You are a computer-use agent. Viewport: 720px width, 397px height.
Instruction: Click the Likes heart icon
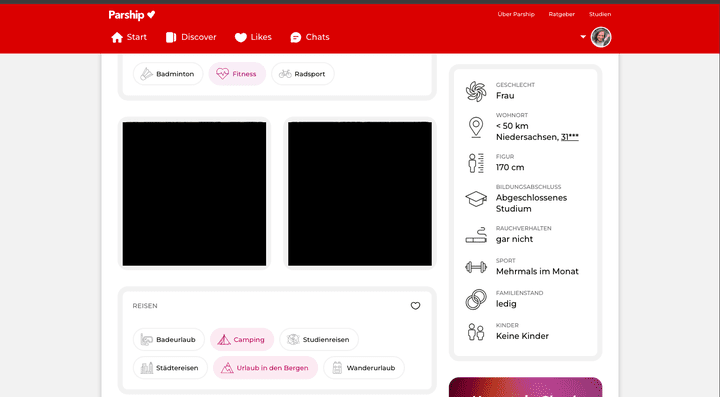241,38
